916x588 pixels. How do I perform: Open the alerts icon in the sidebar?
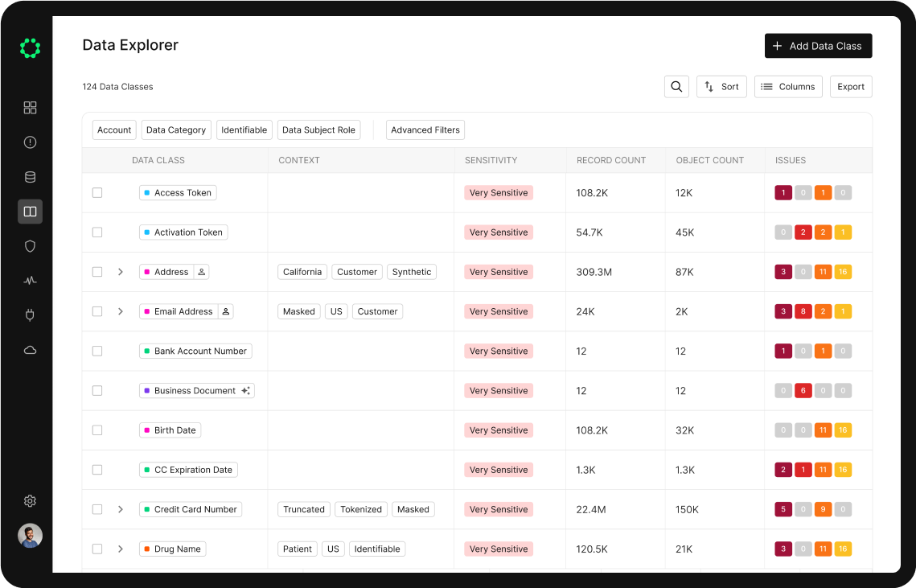point(30,142)
